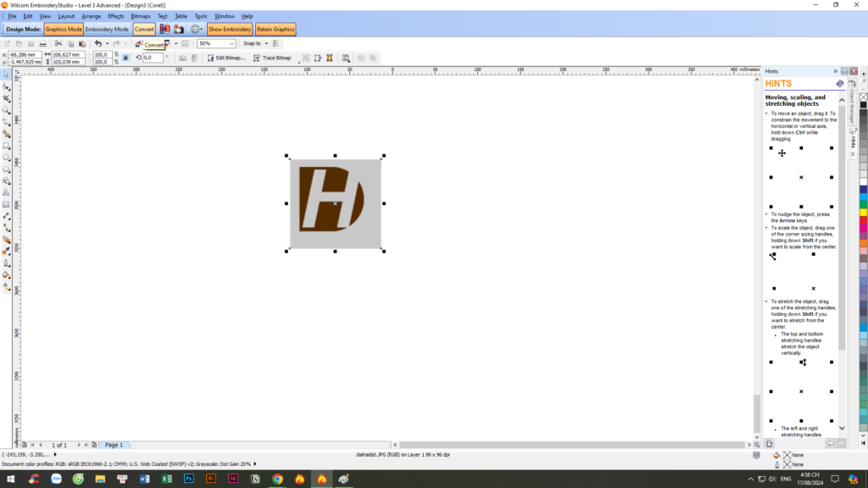This screenshot has height=488, width=868.
Task: Click the Snap options icon beside Snap to
Action: tap(275, 44)
